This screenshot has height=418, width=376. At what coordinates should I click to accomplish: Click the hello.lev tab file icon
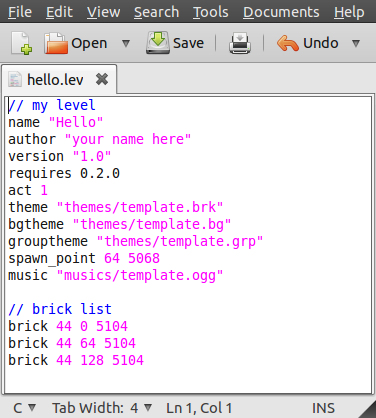15,80
